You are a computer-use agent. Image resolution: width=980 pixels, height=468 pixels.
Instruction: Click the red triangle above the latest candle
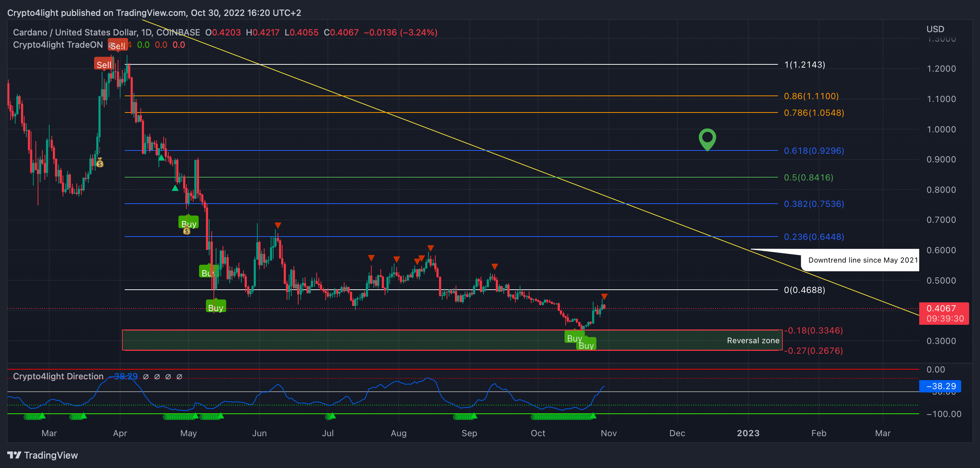click(604, 296)
